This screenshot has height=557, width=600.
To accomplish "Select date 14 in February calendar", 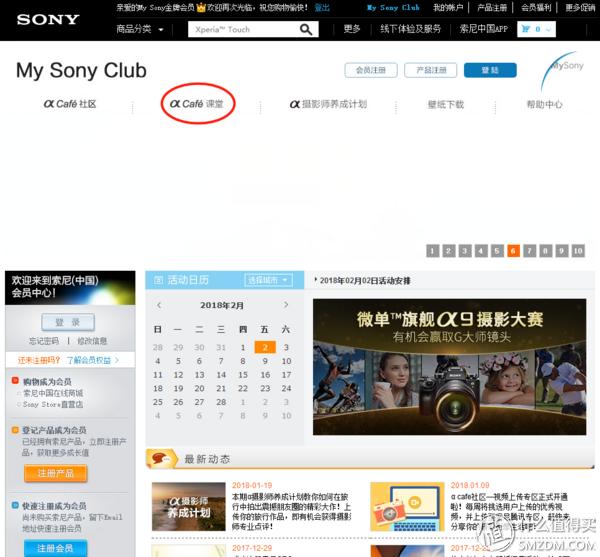I will pyautogui.click(x=221, y=375).
